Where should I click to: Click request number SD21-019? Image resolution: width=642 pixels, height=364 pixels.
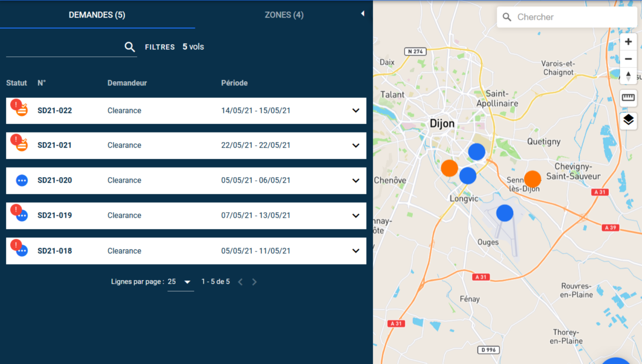pyautogui.click(x=55, y=216)
